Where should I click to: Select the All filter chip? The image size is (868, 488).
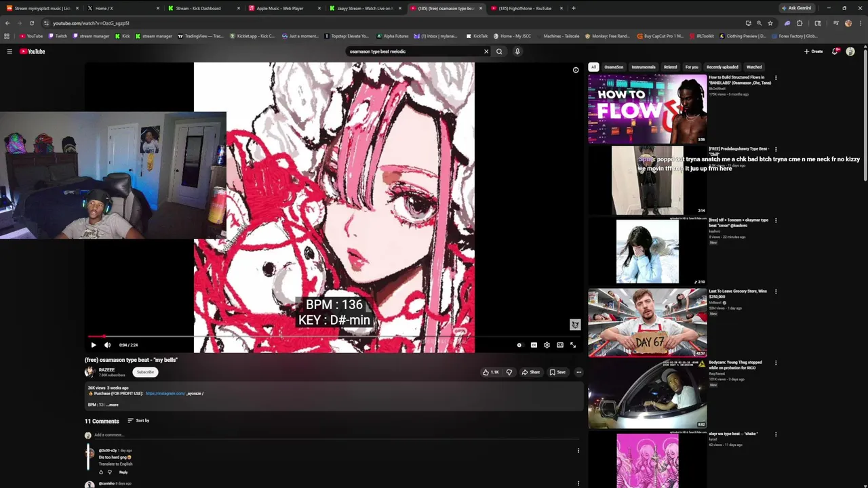593,67
